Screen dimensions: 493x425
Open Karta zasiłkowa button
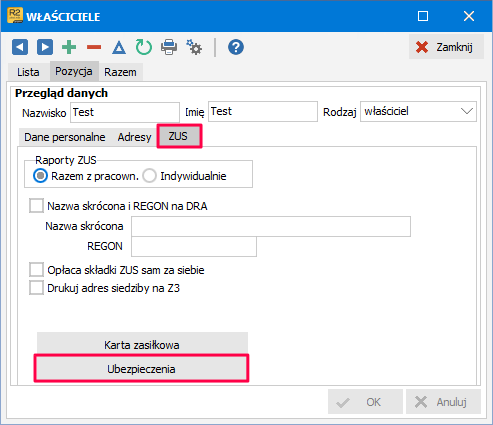(x=142, y=344)
